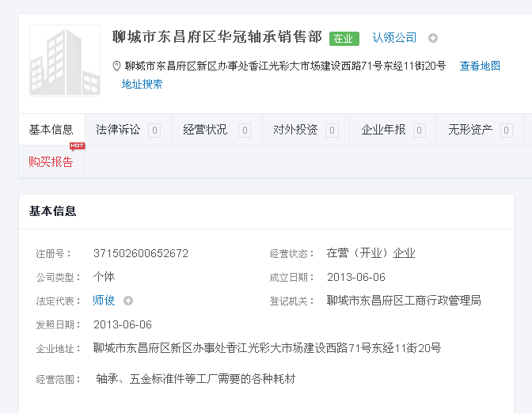Open the company building logo image
Viewport: 532px width, 413px height.
65,60
